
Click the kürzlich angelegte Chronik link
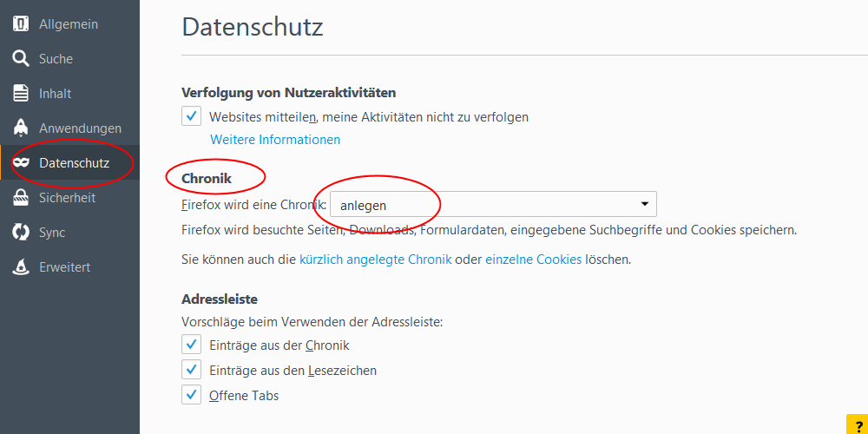(375, 260)
